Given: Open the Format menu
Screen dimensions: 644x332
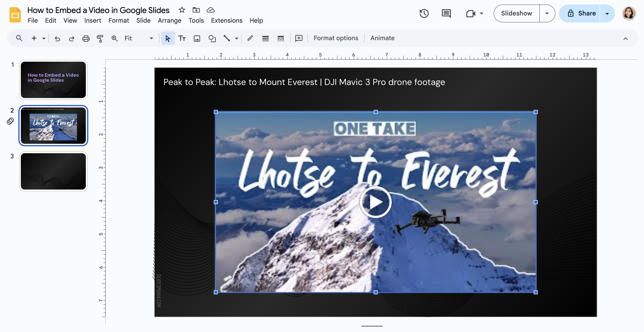Looking at the screenshot, I should point(119,20).
